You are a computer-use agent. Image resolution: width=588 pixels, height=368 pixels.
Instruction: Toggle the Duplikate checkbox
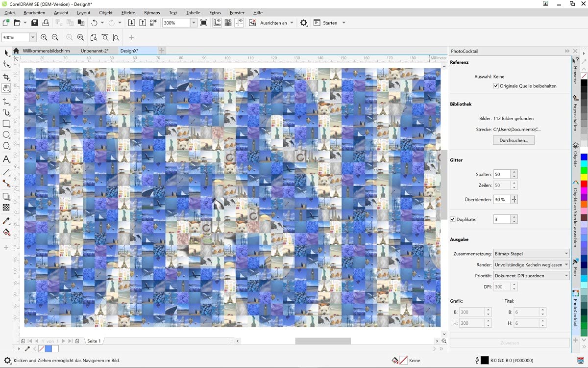tap(453, 219)
